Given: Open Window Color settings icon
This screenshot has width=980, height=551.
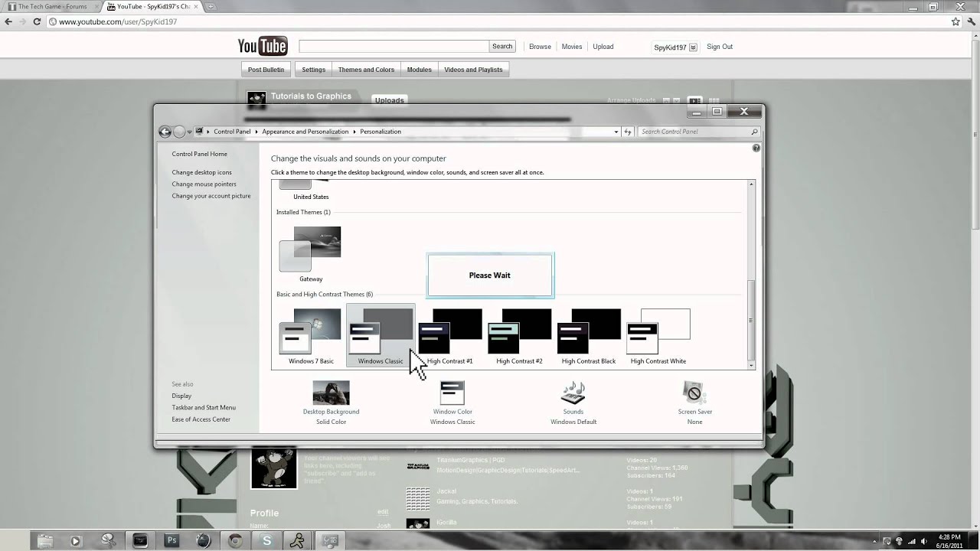Looking at the screenshot, I should [x=452, y=393].
